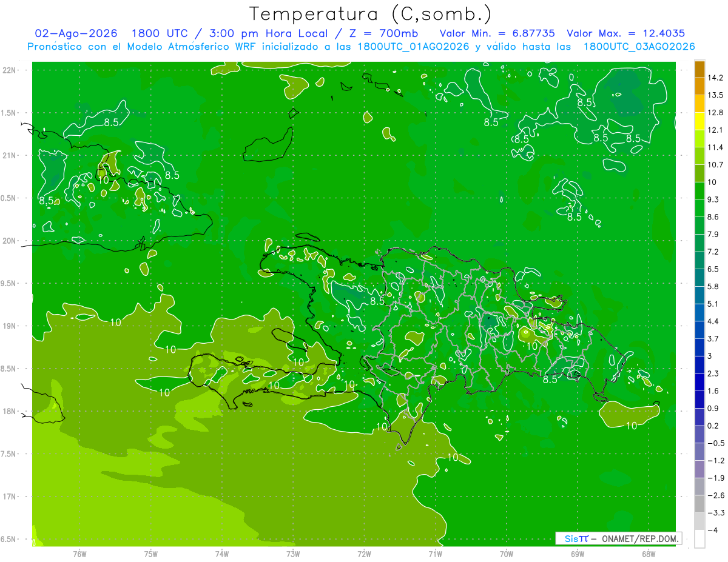Click the longitude label "70W"
The width and height of the screenshot is (728, 562).
(x=507, y=554)
